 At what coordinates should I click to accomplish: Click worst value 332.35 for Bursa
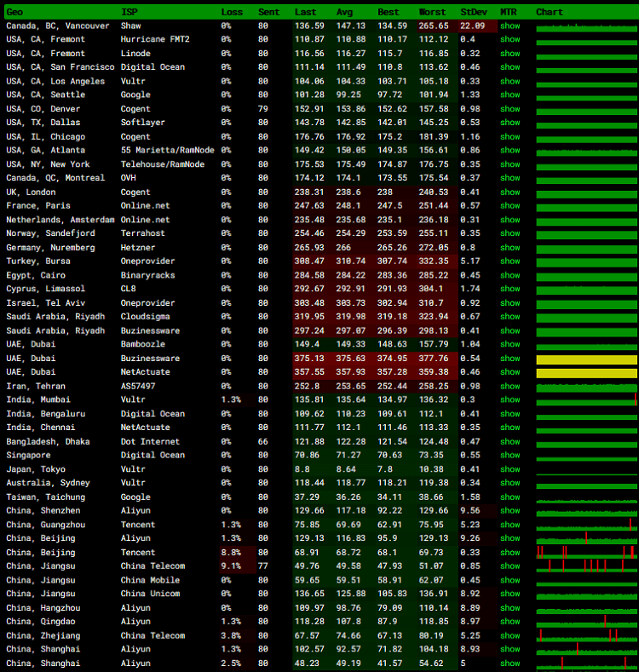point(434,261)
